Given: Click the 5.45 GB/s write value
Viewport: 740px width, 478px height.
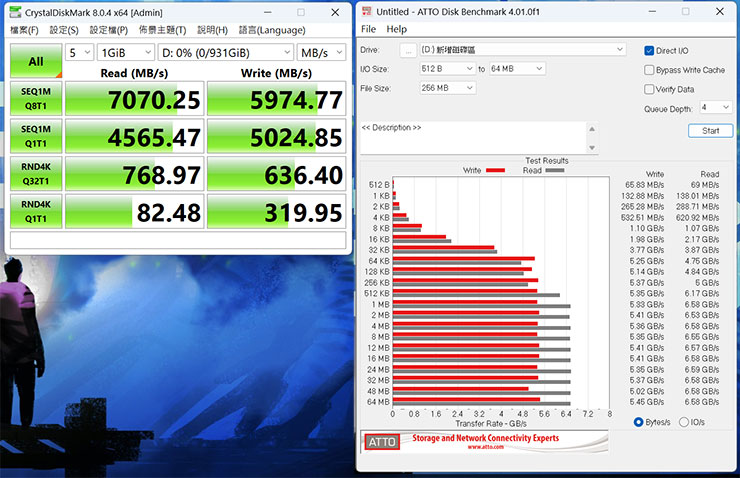Looking at the screenshot, I should [647, 402].
